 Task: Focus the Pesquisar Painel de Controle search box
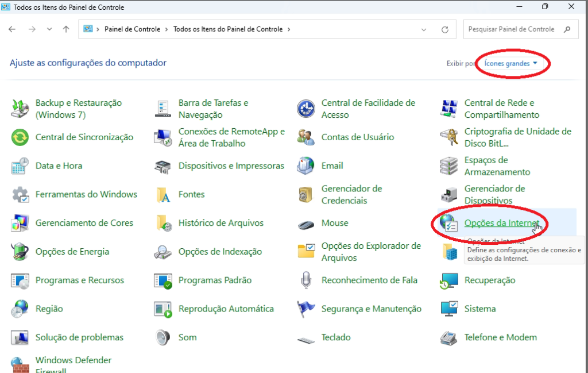pos(521,29)
